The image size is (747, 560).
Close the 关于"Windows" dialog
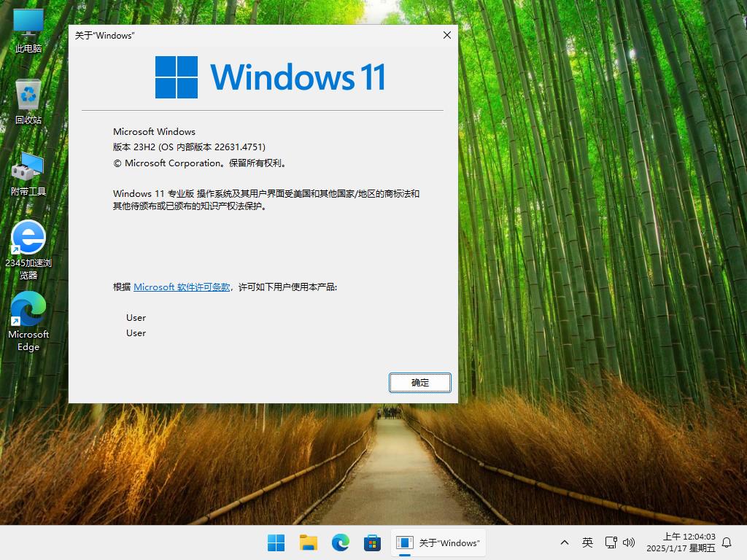click(447, 35)
